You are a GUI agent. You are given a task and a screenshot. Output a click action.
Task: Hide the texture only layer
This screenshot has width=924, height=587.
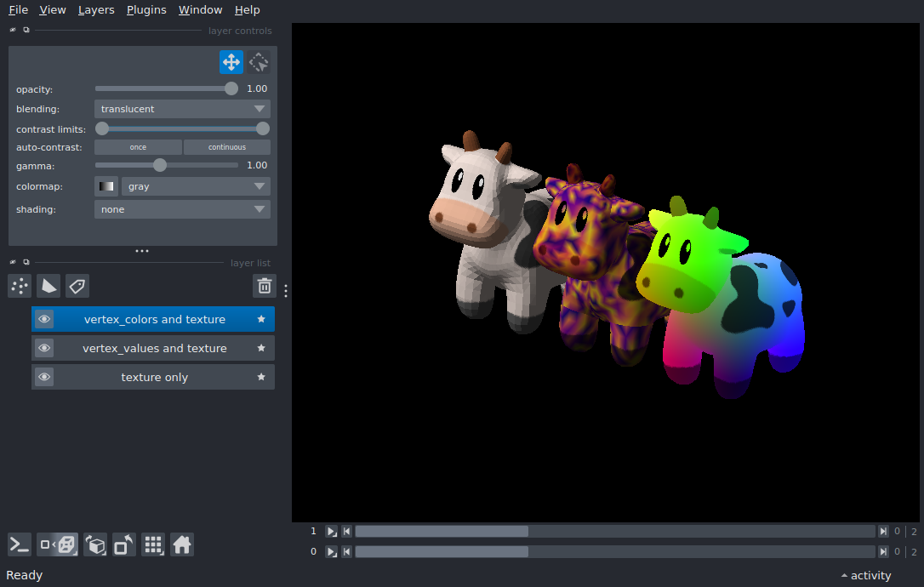[44, 377]
